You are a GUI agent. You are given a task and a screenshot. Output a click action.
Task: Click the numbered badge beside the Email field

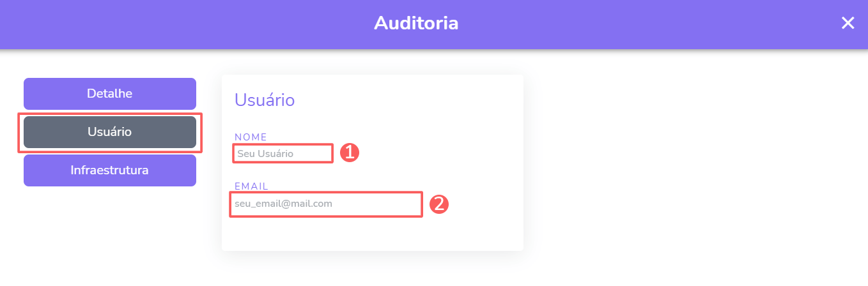(x=438, y=204)
